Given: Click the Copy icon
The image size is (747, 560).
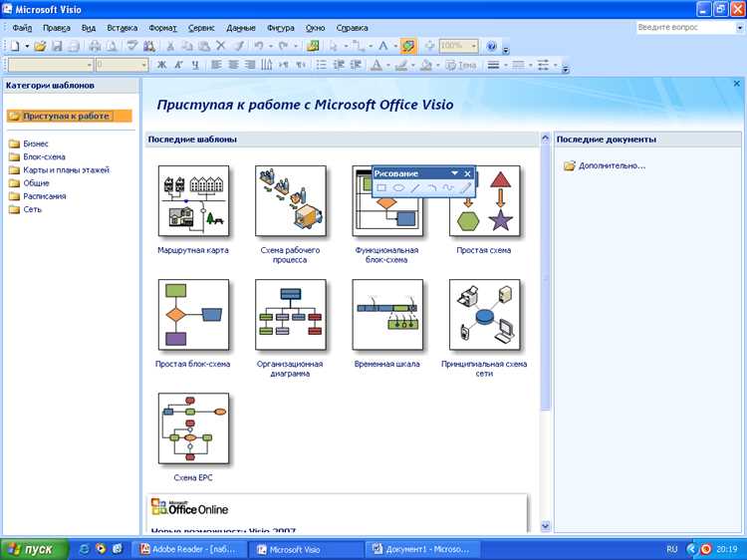Looking at the screenshot, I should click(x=187, y=46).
